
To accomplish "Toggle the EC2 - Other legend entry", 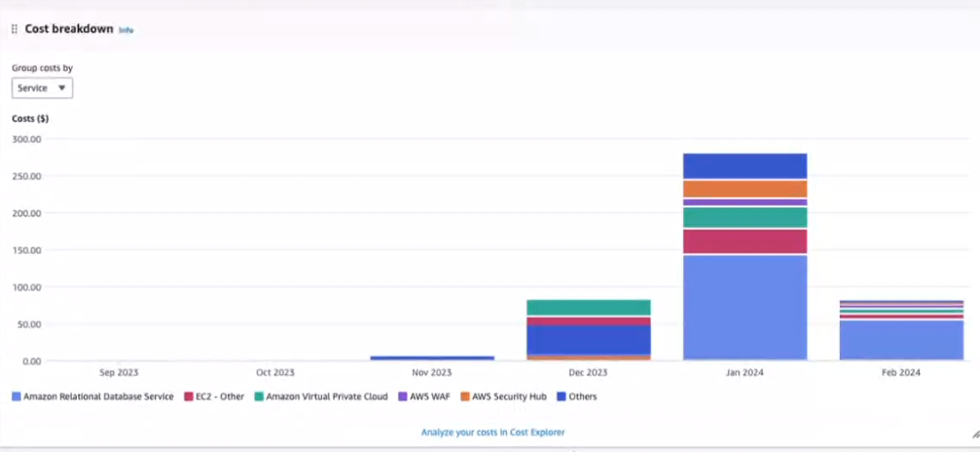I will 213,396.
